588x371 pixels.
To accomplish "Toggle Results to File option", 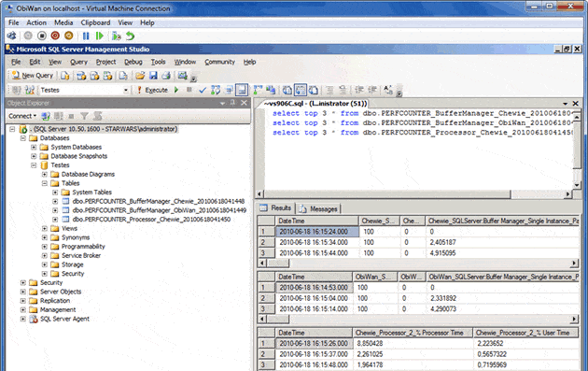I will point(314,90).
